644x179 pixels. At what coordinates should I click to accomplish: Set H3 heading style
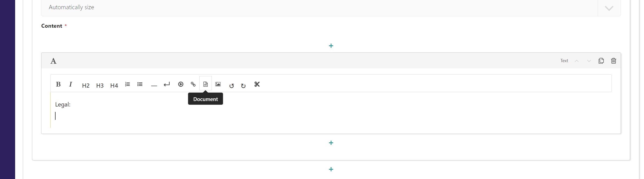click(100, 85)
